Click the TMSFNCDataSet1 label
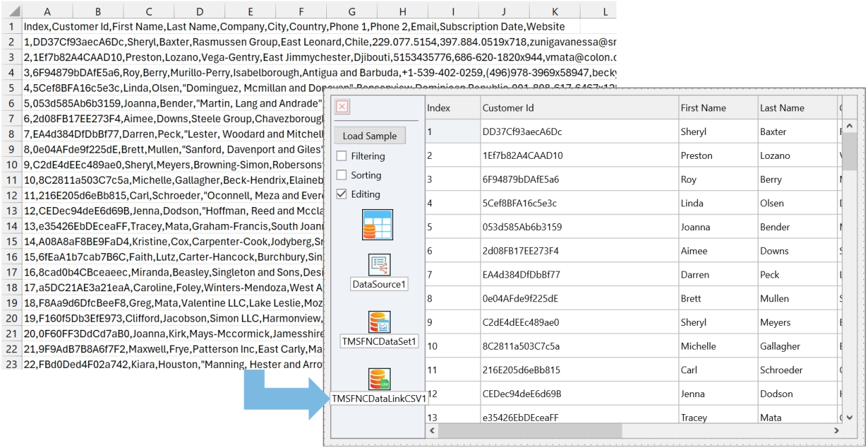 [x=379, y=341]
